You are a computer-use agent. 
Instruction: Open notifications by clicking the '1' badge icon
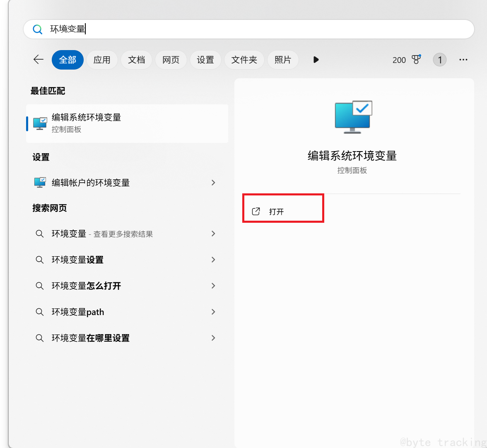[x=439, y=60]
